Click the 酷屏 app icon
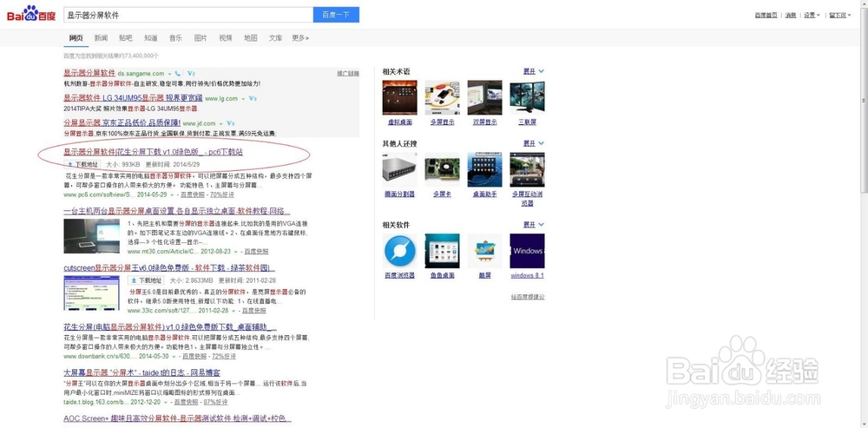Viewport: 868px width, 428px height. [484, 251]
